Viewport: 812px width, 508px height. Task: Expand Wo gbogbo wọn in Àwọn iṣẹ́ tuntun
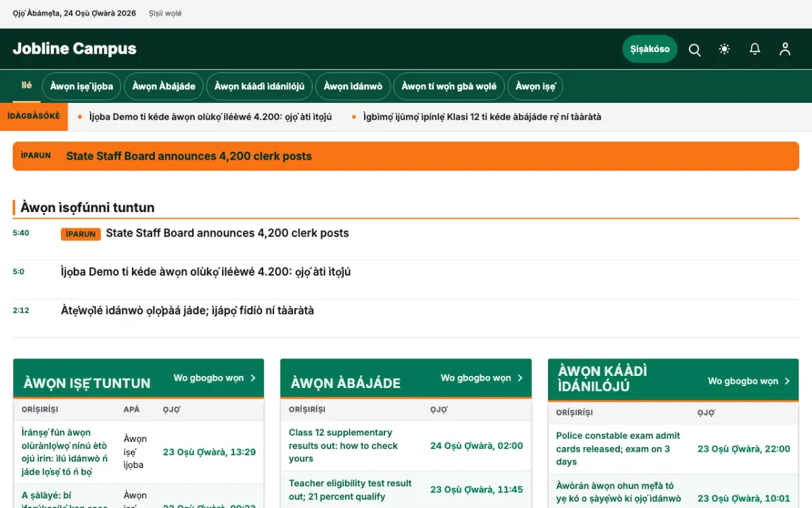pos(215,378)
